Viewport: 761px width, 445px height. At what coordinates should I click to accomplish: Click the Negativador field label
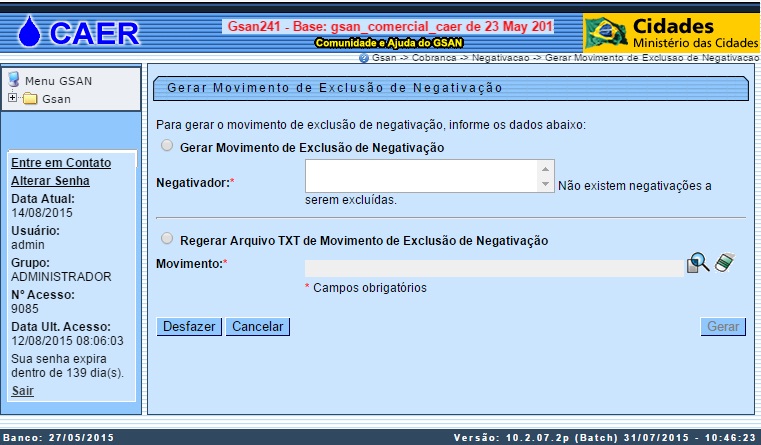(193, 183)
